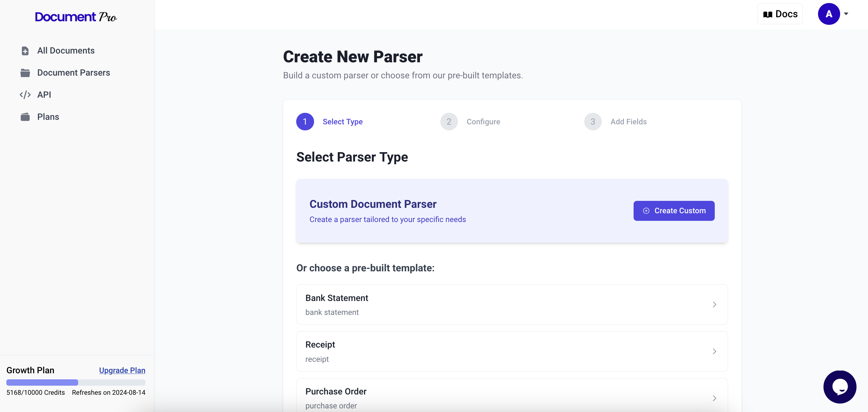The height and width of the screenshot is (412, 868).
Task: Click the user avatar circle A
Action: (x=829, y=14)
